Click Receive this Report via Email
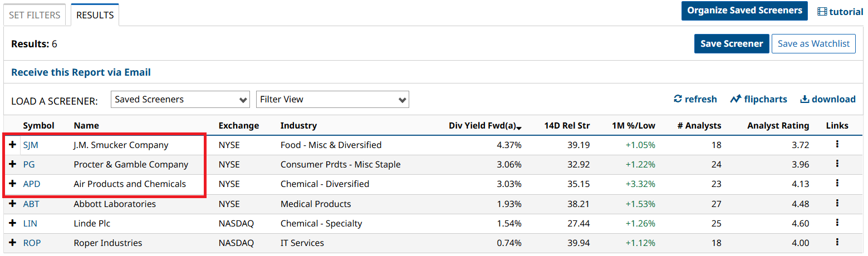 (81, 72)
